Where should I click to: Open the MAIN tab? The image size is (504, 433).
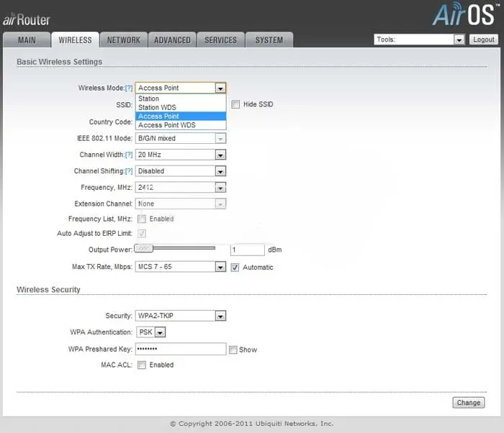(27, 40)
